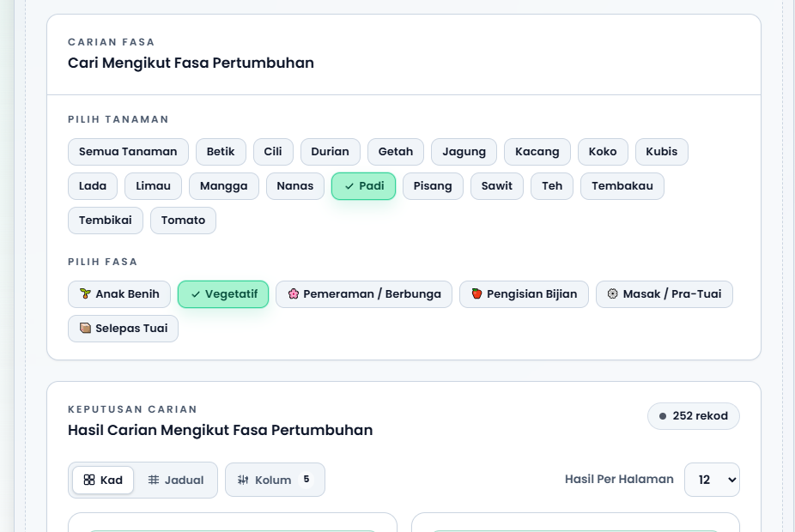Select the Tembakau crop chip
The height and width of the screenshot is (532, 795).
[x=622, y=186]
